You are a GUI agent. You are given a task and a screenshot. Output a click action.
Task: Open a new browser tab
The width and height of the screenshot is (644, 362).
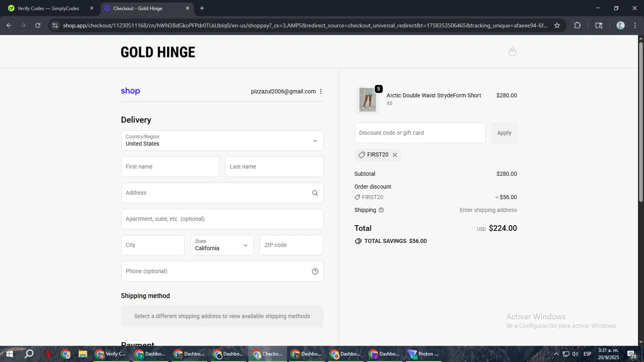click(202, 8)
